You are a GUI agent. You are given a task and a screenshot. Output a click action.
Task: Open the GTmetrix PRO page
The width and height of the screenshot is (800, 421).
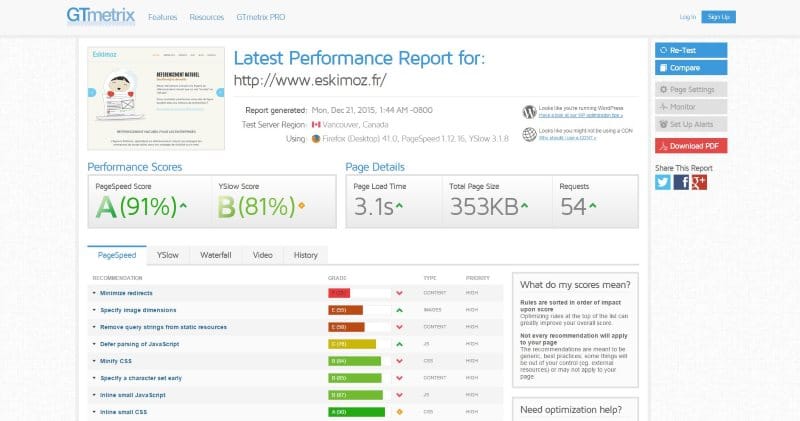click(261, 17)
